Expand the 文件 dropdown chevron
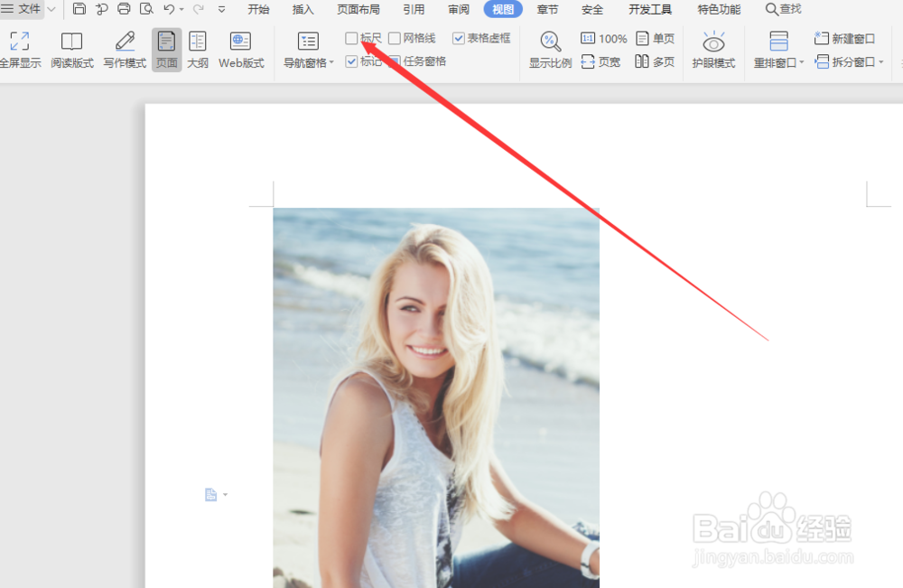The height and width of the screenshot is (588, 903). 51,9
